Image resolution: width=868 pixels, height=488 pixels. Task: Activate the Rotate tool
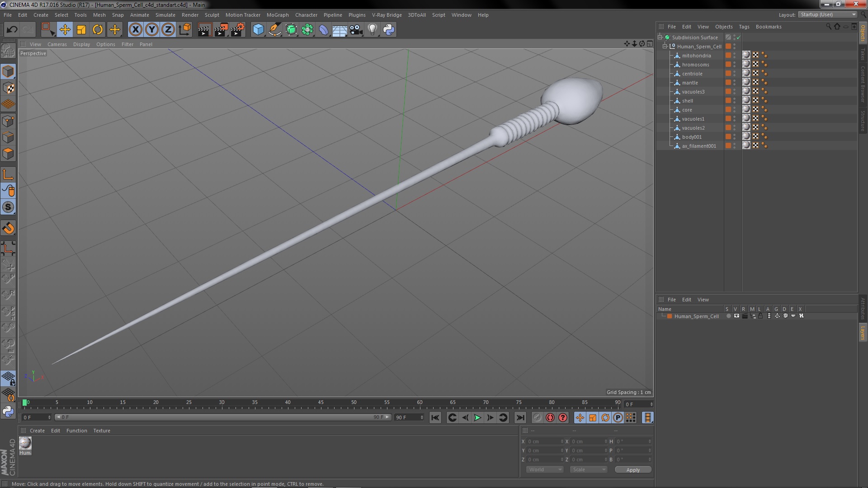tap(98, 30)
